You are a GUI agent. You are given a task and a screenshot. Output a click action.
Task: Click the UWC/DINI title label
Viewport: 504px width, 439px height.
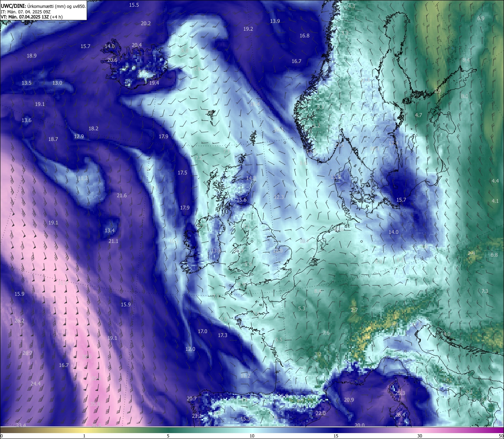click(x=14, y=6)
